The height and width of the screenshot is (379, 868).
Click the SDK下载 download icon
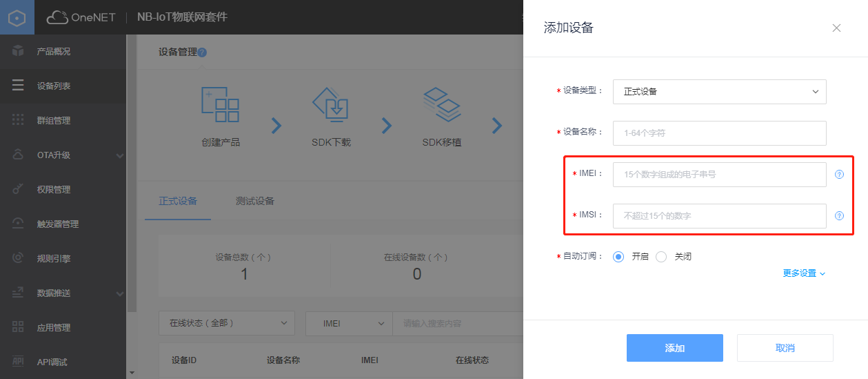[x=331, y=105]
